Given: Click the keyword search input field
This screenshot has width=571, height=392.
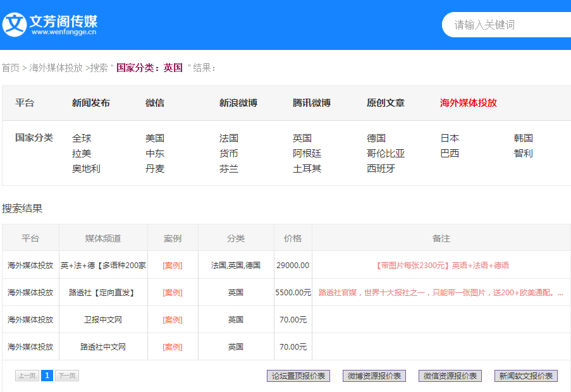Looking at the screenshot, I should 506,25.
